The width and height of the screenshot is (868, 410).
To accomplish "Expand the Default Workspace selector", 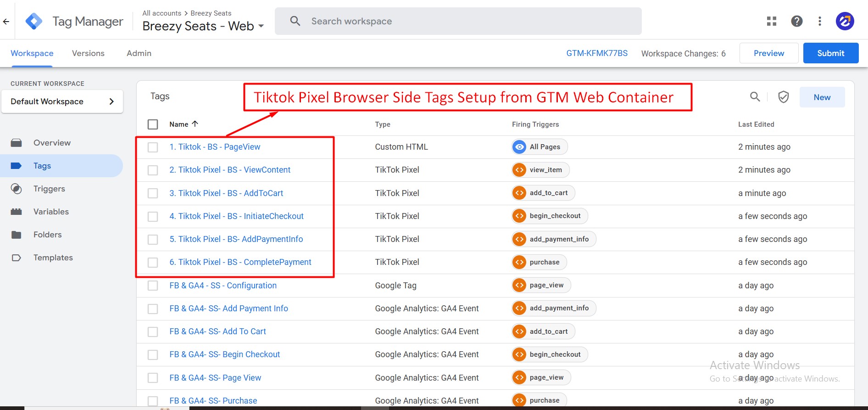I will (x=62, y=101).
